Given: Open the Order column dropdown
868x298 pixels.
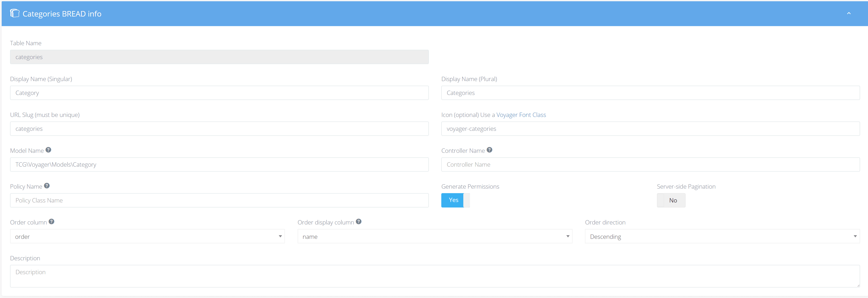Looking at the screenshot, I should [147, 236].
